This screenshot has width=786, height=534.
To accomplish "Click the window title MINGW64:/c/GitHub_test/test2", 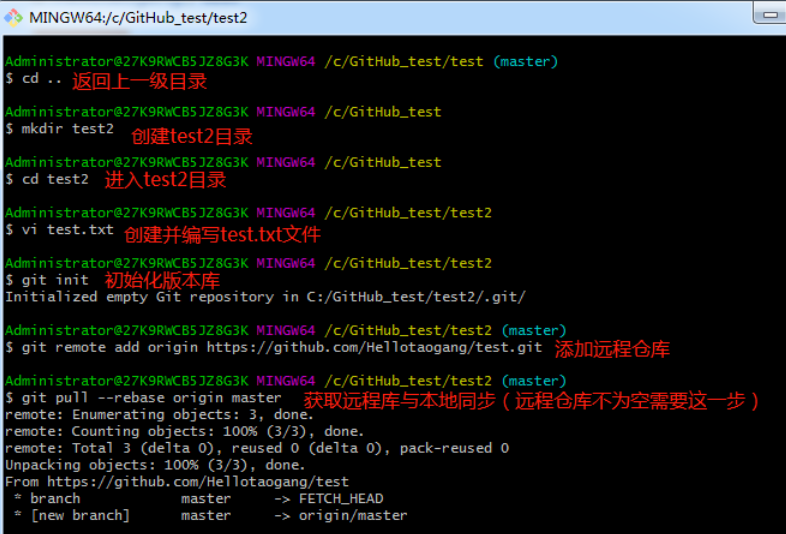I will coord(138,18).
